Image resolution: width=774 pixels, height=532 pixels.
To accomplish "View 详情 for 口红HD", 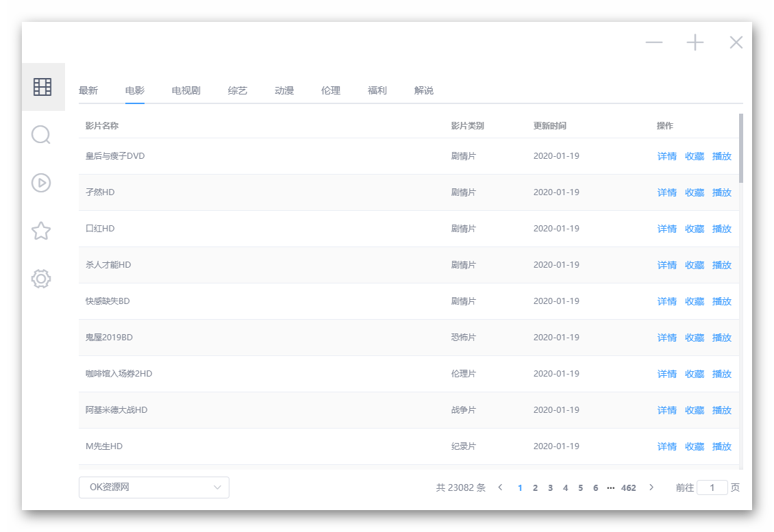I will pyautogui.click(x=667, y=229).
